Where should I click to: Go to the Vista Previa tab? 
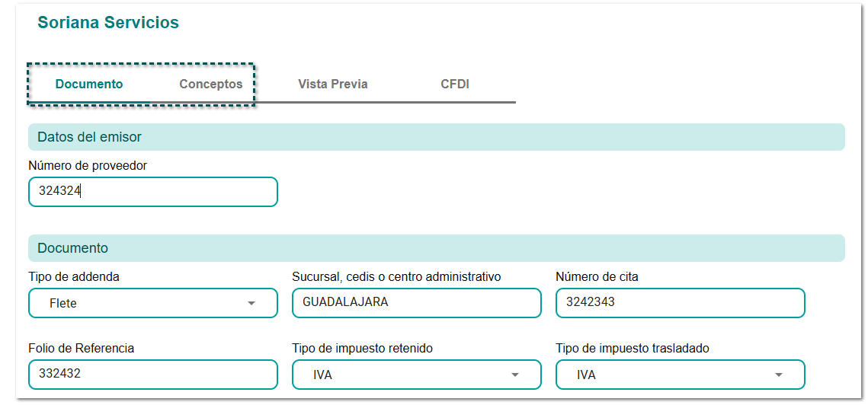[x=333, y=85]
